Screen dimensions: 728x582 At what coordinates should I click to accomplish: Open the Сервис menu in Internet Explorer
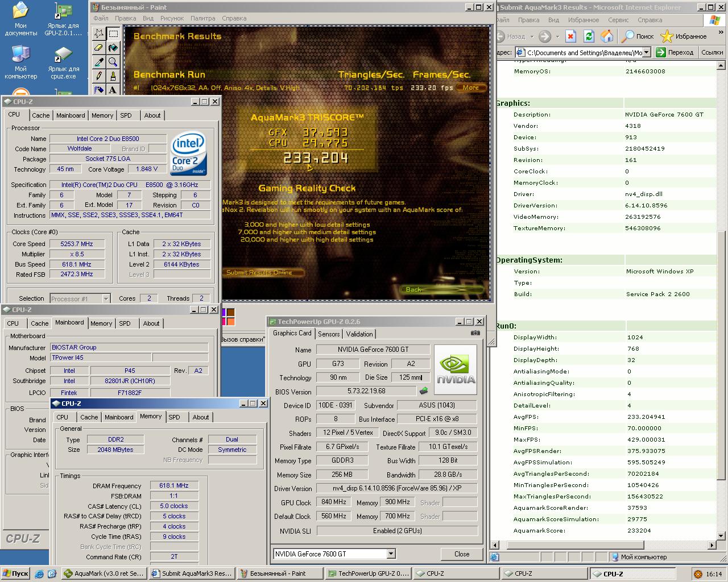pyautogui.click(x=618, y=20)
